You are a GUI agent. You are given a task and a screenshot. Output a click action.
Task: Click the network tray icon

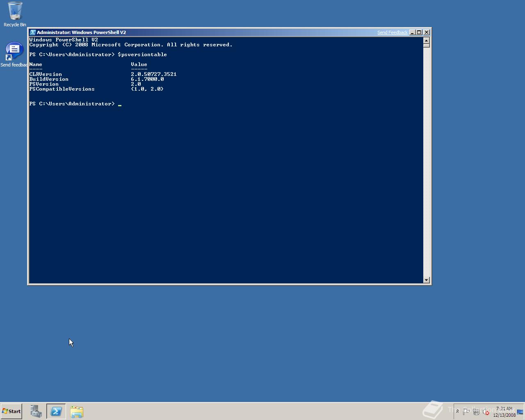(x=476, y=411)
